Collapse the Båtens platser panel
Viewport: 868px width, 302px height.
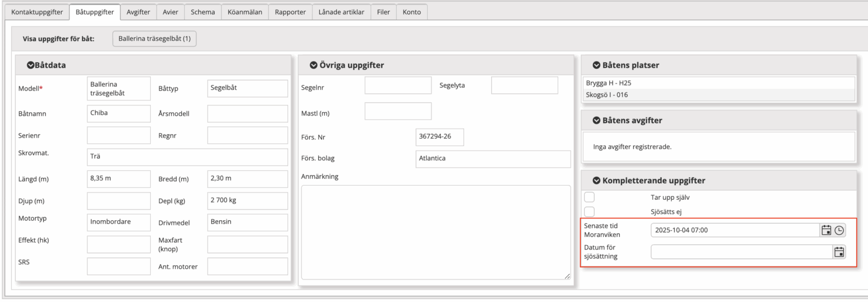(596, 65)
